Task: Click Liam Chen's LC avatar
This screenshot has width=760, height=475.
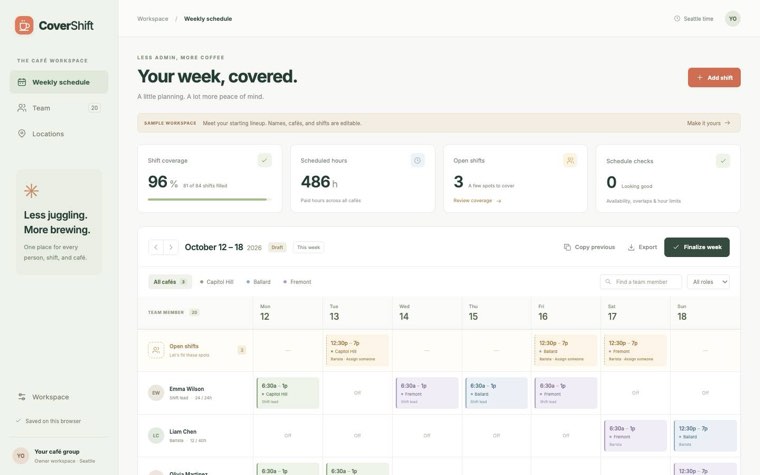Action: (156, 435)
